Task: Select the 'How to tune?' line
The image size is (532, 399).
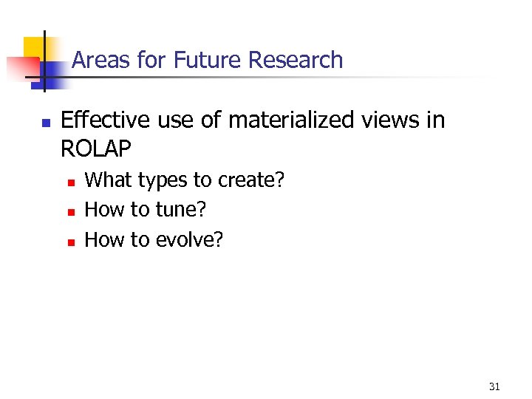Action: (x=146, y=210)
